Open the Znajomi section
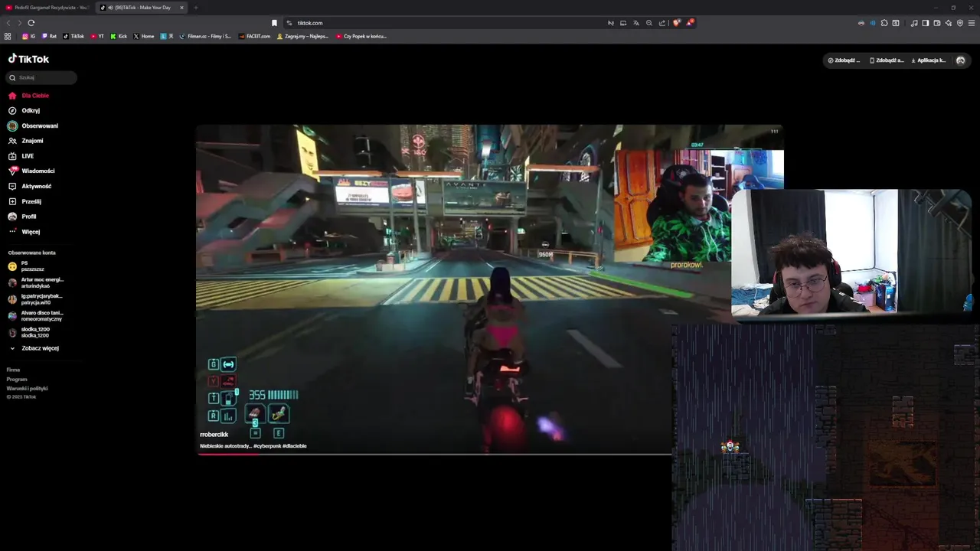This screenshot has height=551, width=980. [x=25, y=141]
